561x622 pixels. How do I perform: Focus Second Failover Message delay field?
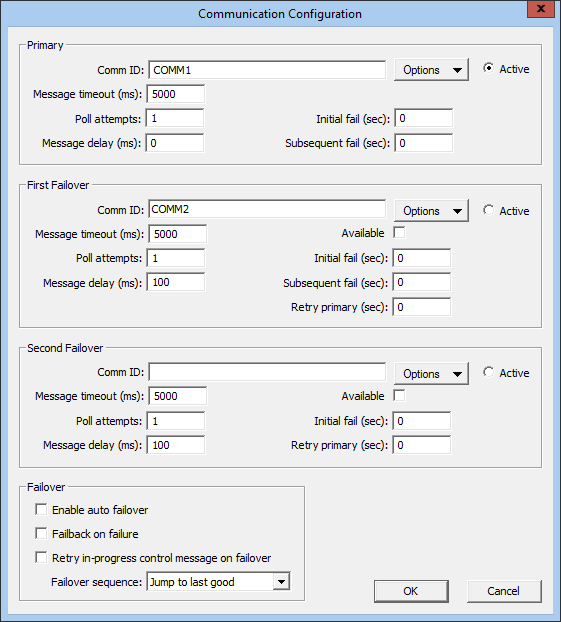176,445
